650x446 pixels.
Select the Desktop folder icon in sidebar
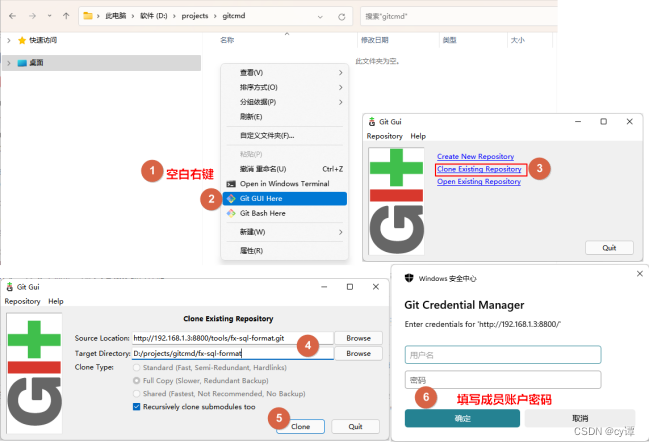tap(22, 63)
